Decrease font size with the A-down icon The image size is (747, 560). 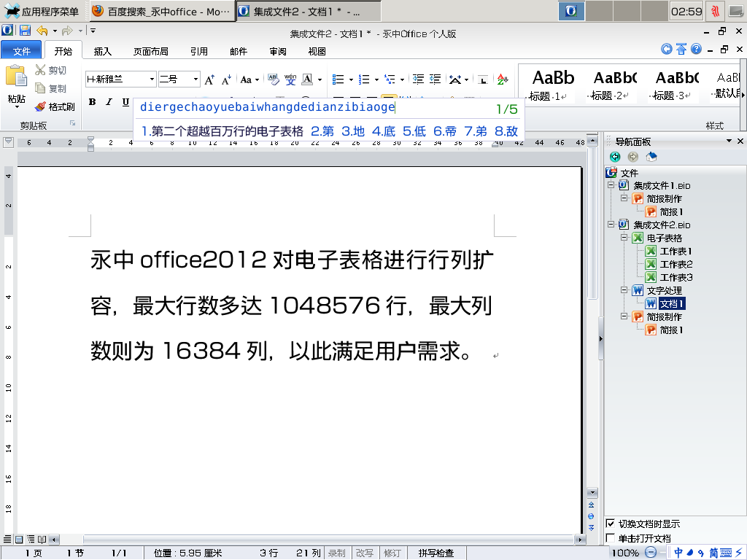tap(226, 79)
